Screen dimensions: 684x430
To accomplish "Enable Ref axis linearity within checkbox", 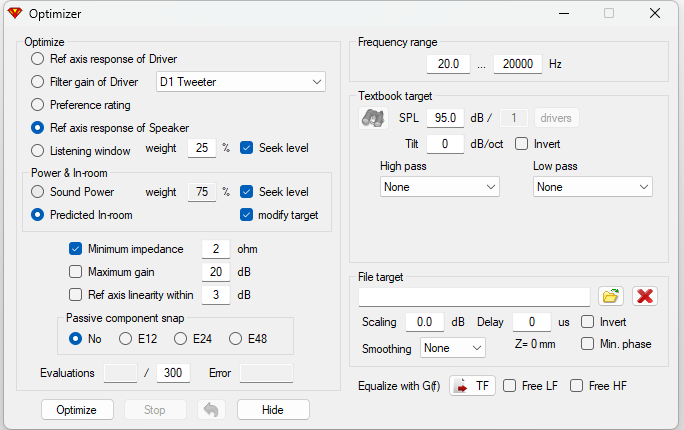I will pos(75,295).
